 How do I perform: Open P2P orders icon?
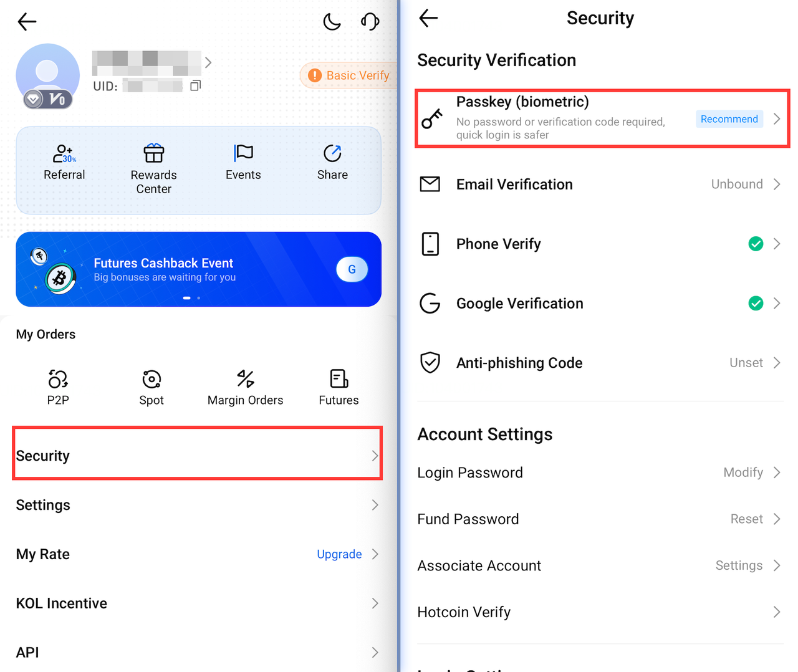click(58, 379)
